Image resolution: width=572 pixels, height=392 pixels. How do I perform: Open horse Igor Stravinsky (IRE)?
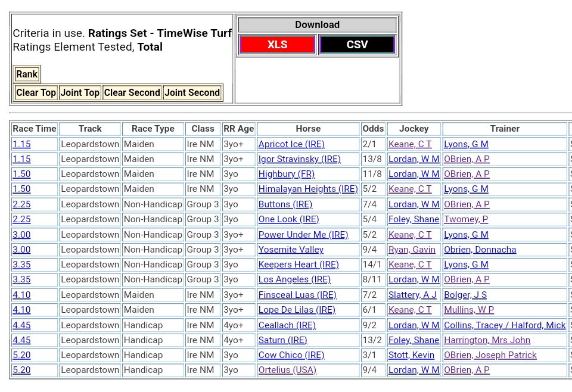(x=299, y=159)
